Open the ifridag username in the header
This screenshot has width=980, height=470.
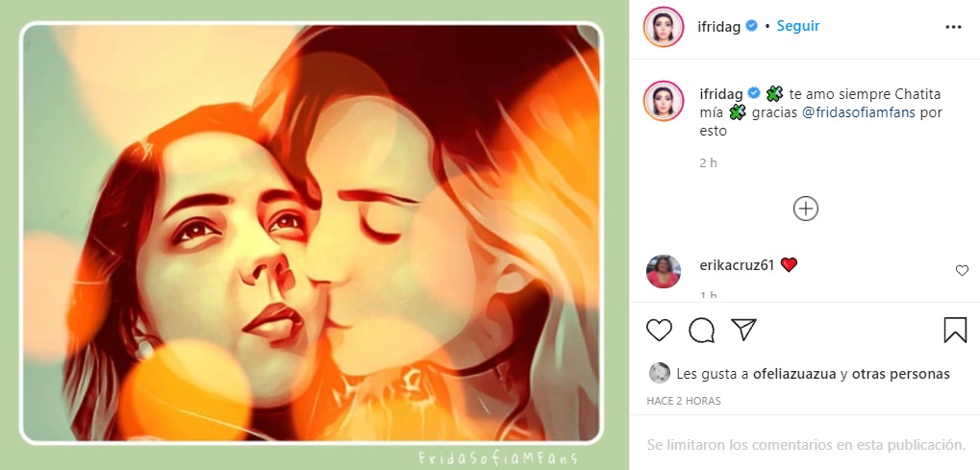718,27
